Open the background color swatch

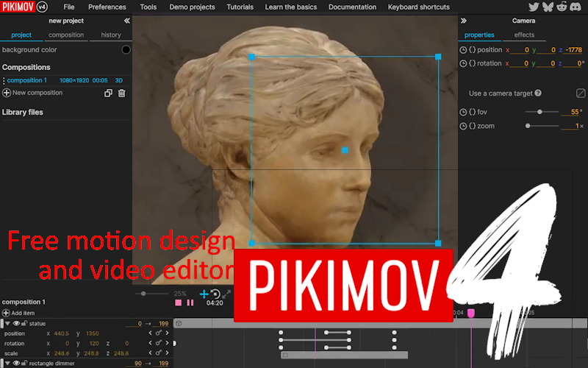point(126,50)
